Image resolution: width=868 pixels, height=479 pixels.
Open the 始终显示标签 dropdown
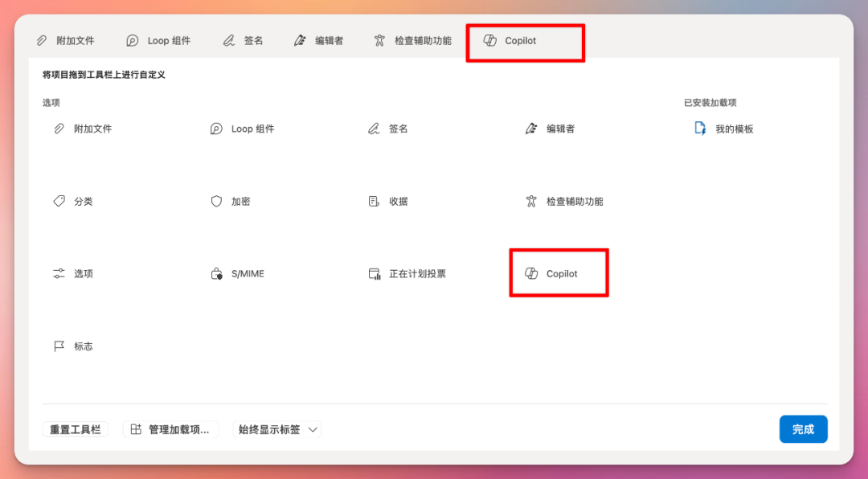pyautogui.click(x=276, y=428)
